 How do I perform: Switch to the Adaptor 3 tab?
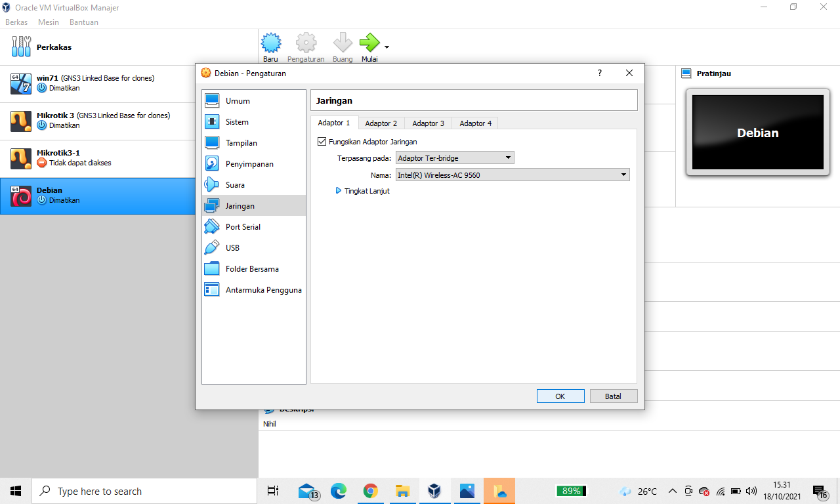429,123
